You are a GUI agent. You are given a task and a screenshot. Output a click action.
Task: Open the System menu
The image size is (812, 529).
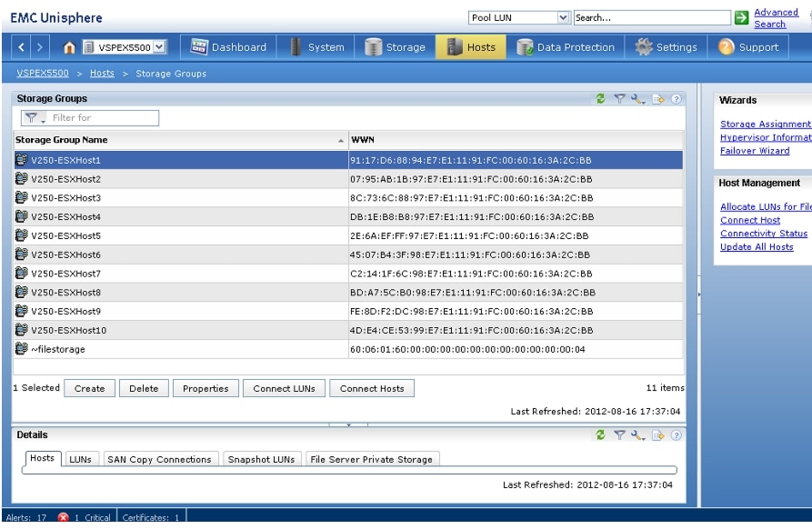click(316, 47)
